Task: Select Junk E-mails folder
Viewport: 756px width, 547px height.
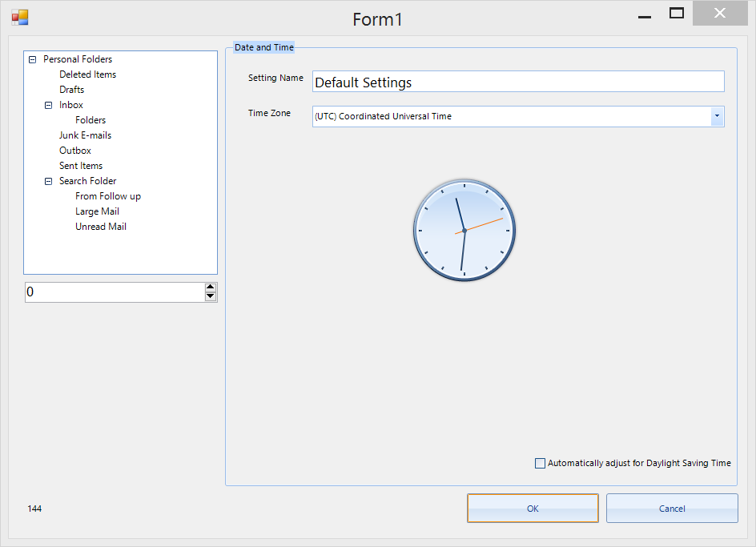Action: click(86, 135)
